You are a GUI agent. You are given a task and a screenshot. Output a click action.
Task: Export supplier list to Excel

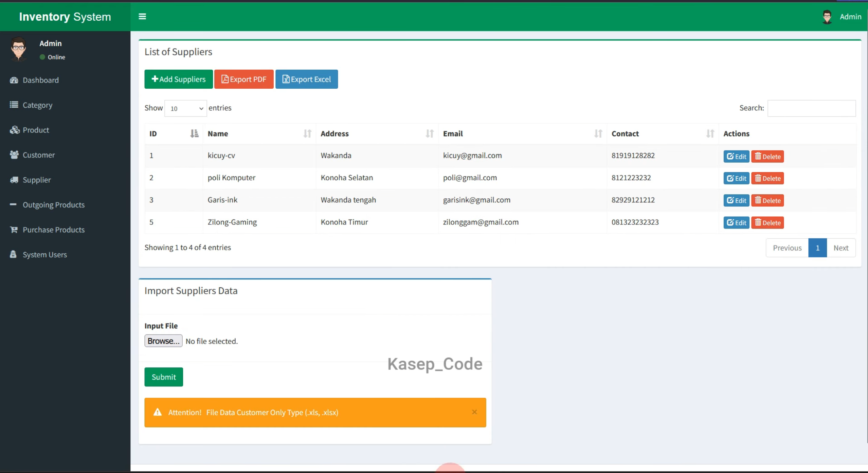(307, 79)
